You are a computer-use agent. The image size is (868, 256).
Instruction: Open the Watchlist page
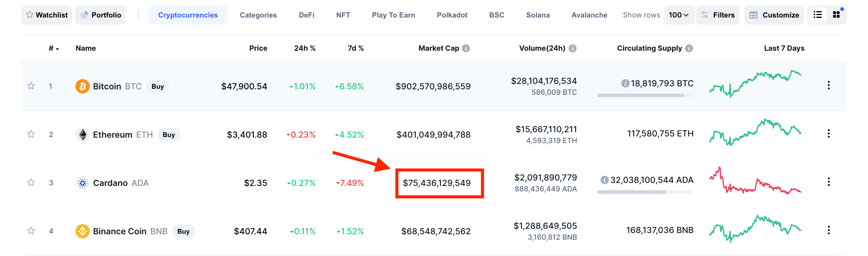tap(47, 15)
